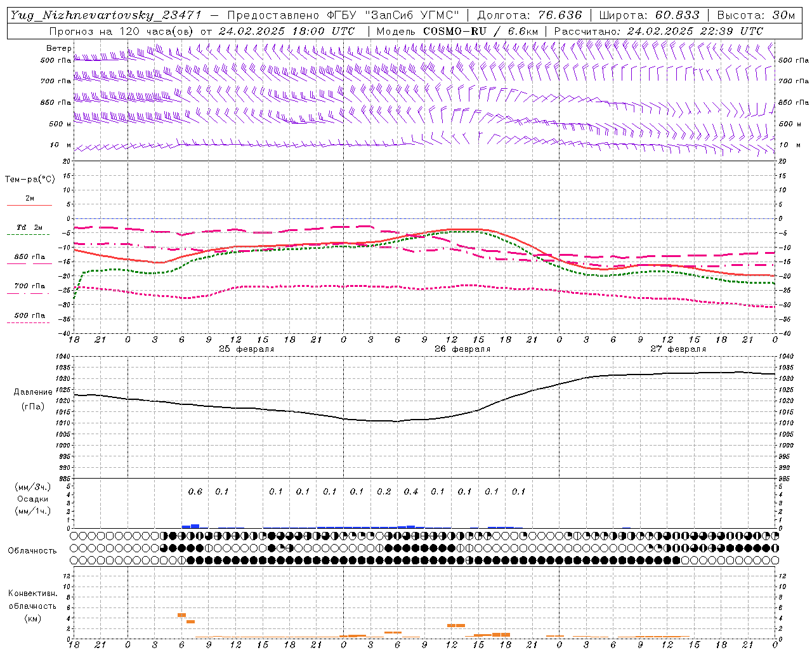Click the 'Td 2м' dew point legend entry
The image size is (812, 650).
30,227
